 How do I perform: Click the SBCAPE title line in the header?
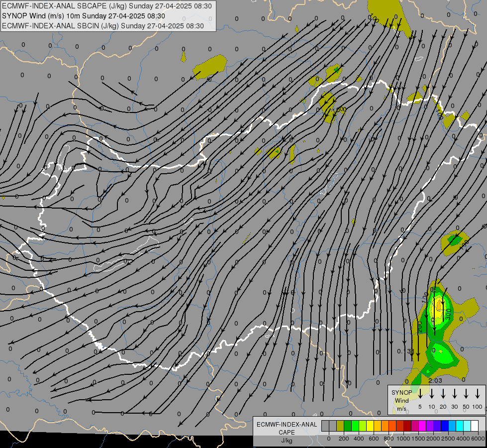tap(107, 6)
